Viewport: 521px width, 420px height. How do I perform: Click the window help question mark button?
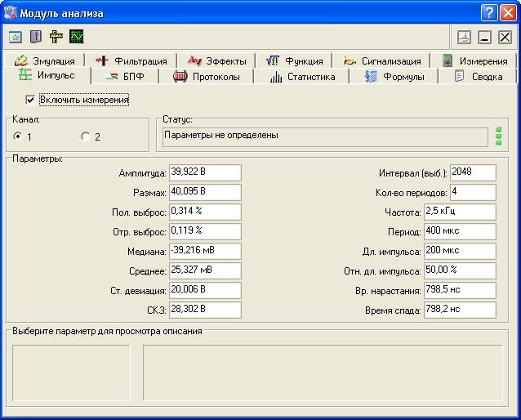coord(488,13)
